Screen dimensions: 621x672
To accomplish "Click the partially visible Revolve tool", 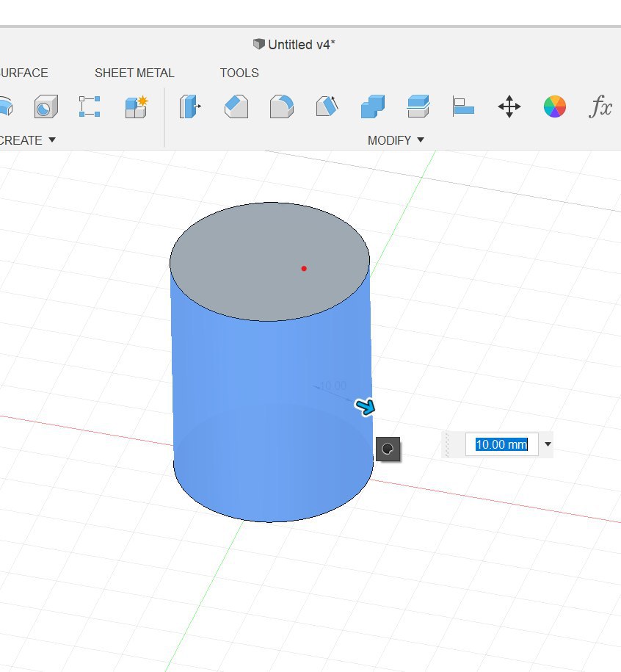I will (x=6, y=106).
